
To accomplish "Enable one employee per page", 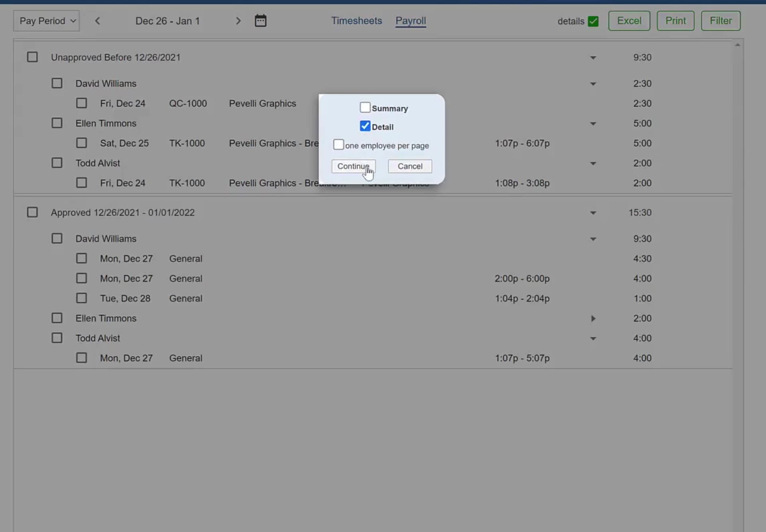I will (338, 145).
